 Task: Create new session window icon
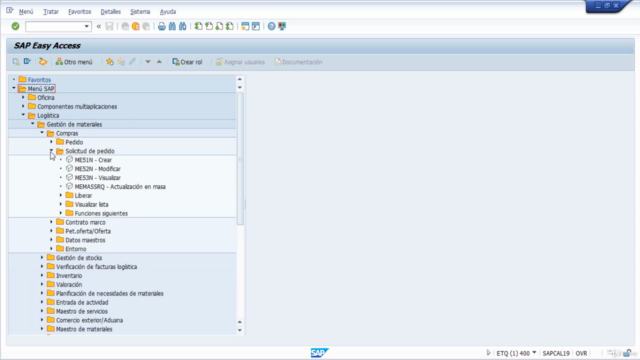point(245,27)
